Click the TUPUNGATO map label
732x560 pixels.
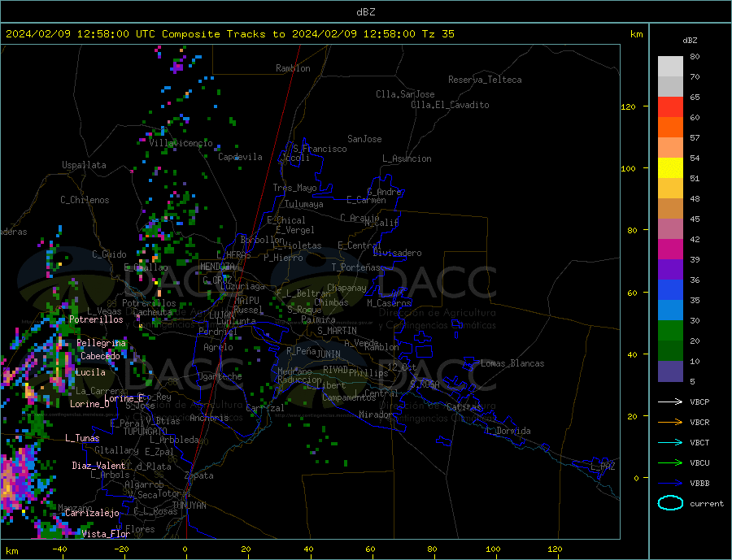[146, 432]
